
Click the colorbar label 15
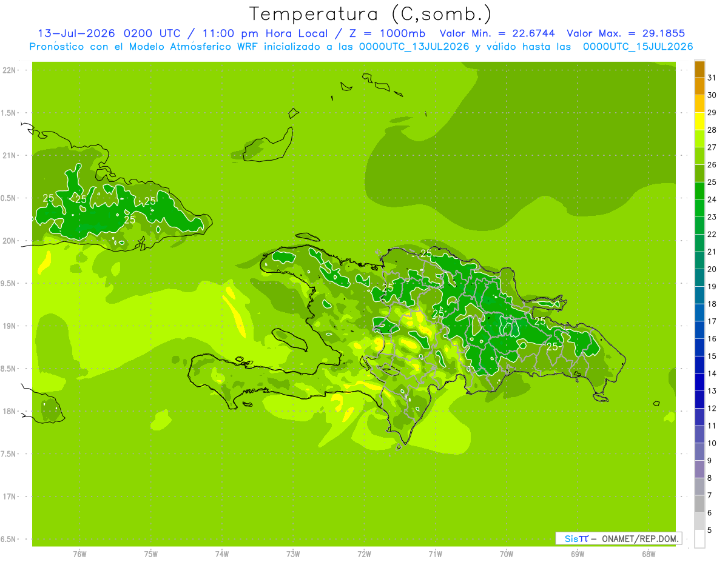pyautogui.click(x=712, y=356)
